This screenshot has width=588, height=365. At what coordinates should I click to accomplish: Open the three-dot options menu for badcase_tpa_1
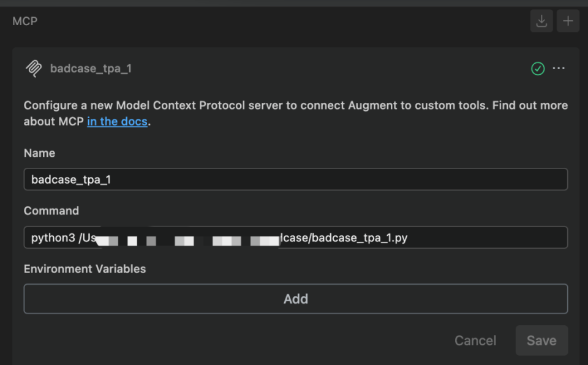coord(559,69)
